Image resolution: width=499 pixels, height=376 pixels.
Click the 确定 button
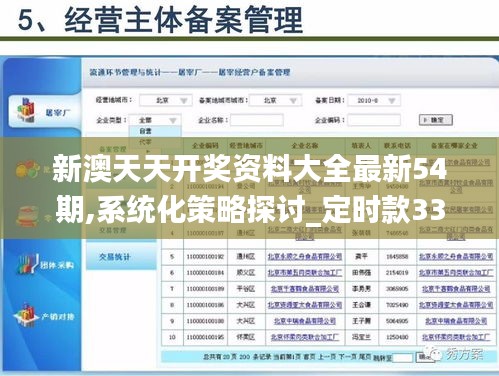point(436,120)
